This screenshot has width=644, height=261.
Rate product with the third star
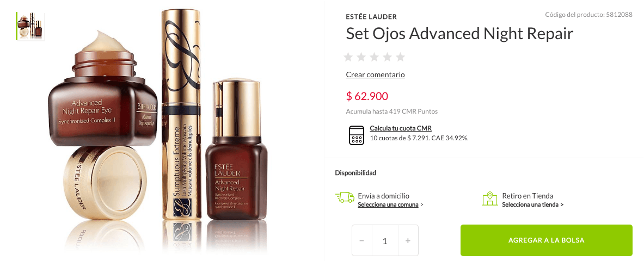click(x=374, y=57)
